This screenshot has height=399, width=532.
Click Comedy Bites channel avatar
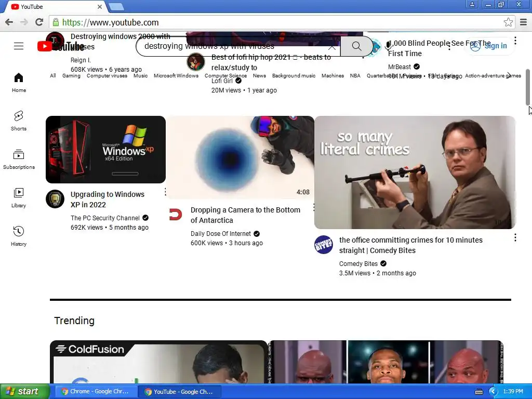323,245
